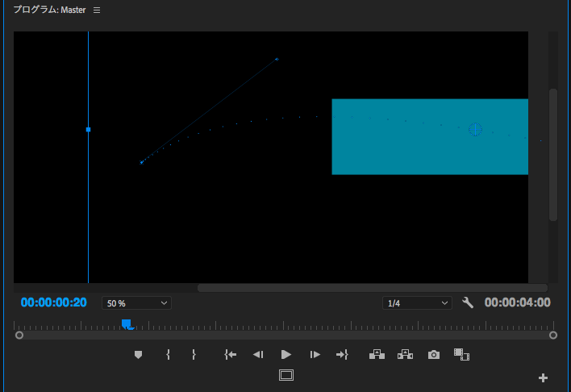
Task: Click the square handle on the blue vertical line
Action: coord(88,129)
